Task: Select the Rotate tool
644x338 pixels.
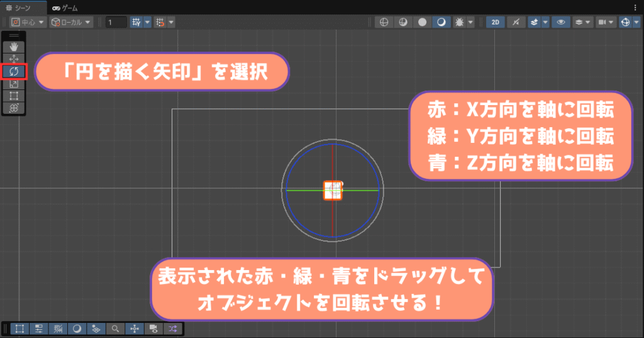Action: pos(14,72)
